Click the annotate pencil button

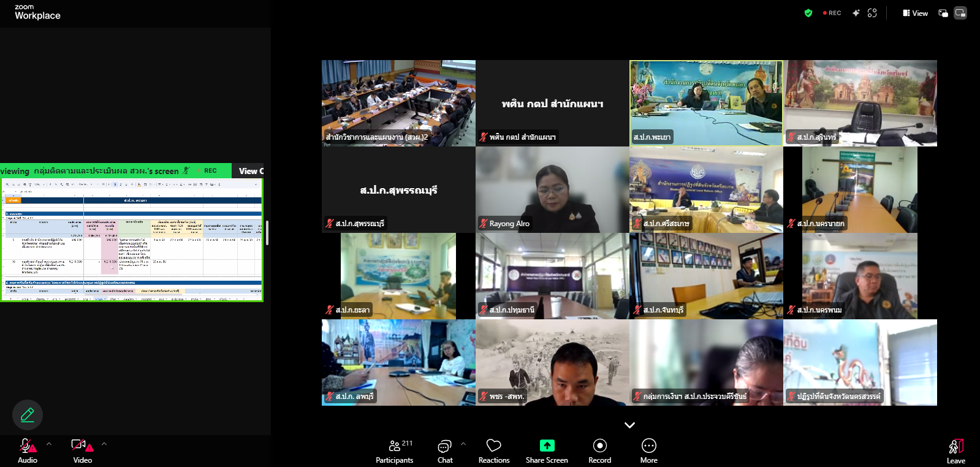pos(28,415)
